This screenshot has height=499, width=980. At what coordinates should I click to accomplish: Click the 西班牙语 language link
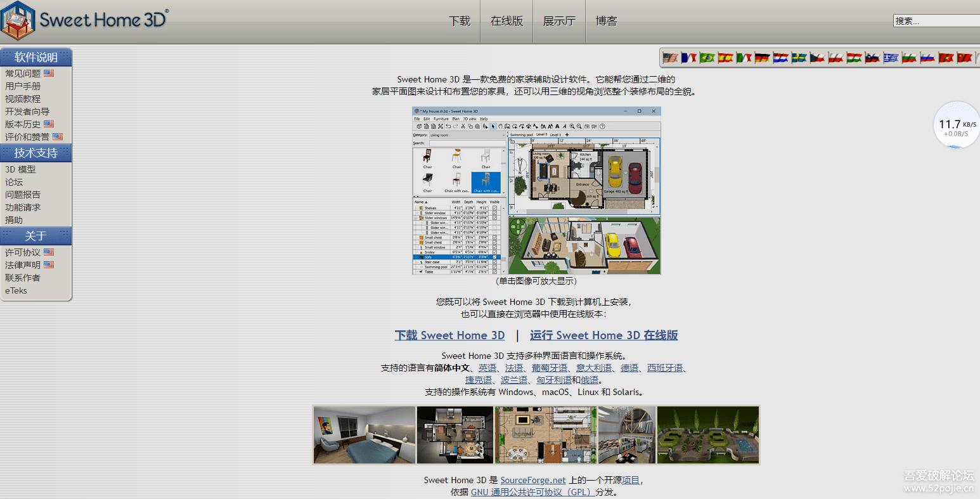coord(665,368)
